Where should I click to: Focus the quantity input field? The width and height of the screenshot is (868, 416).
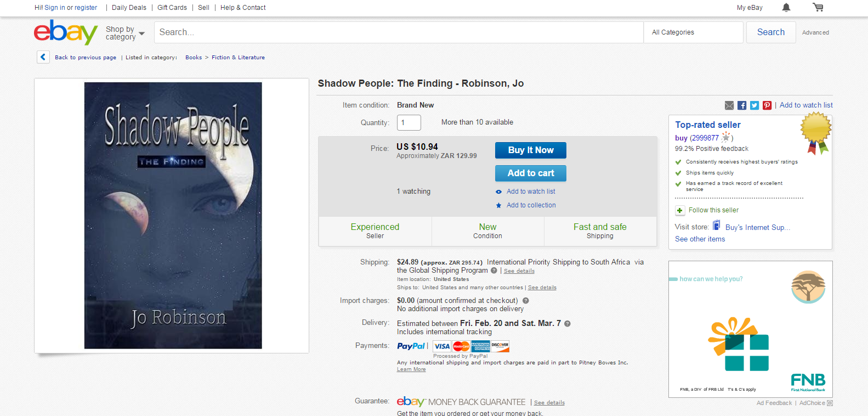(409, 123)
